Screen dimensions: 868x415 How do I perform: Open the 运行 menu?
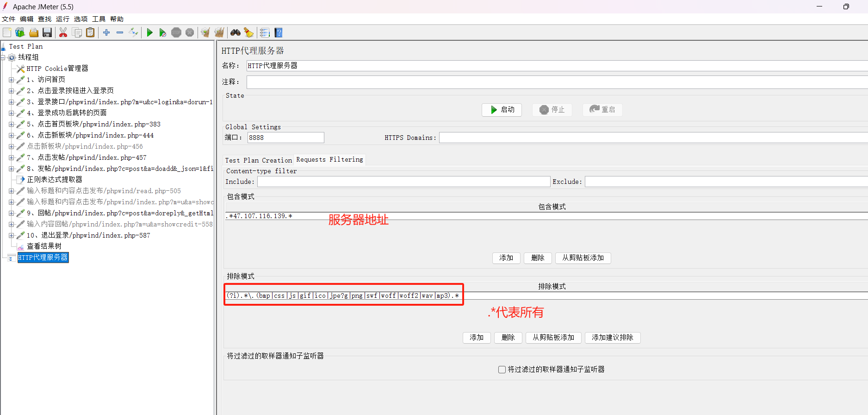(x=63, y=19)
